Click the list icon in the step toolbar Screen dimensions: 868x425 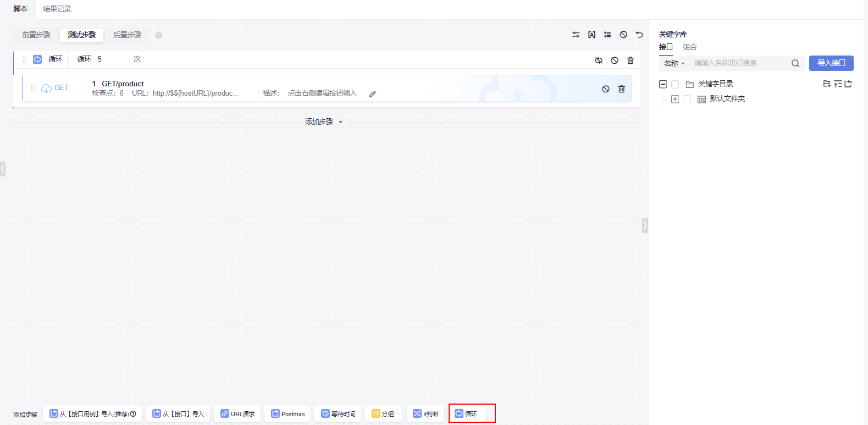click(x=607, y=35)
